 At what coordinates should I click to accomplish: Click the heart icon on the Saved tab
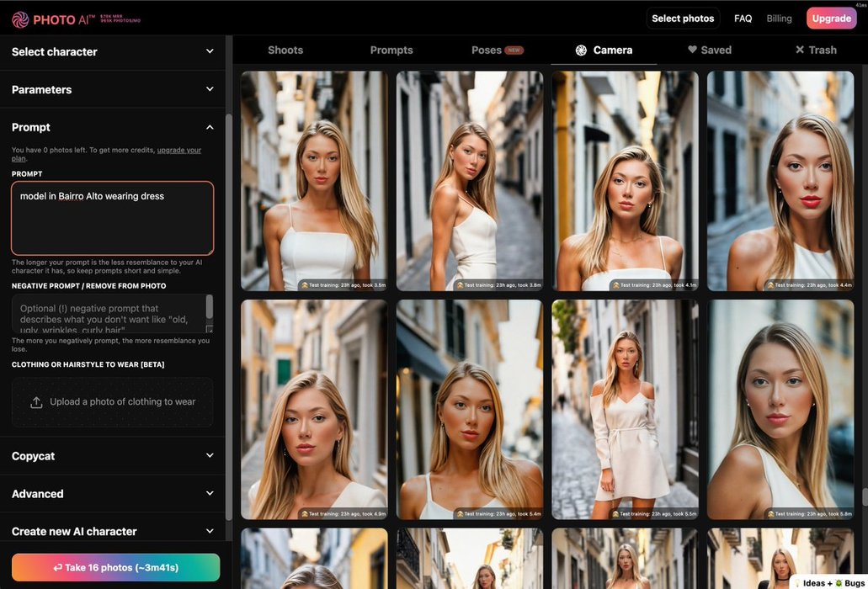(692, 50)
